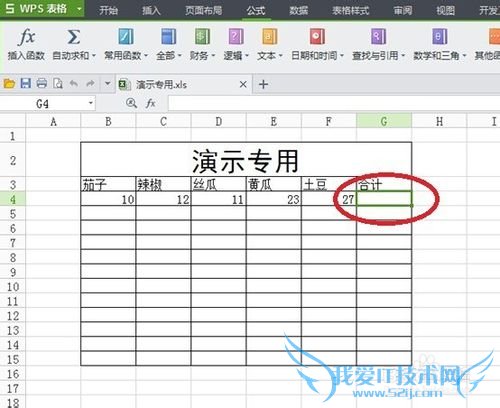Expand the 自动求和 dropdown arrow

(94, 56)
